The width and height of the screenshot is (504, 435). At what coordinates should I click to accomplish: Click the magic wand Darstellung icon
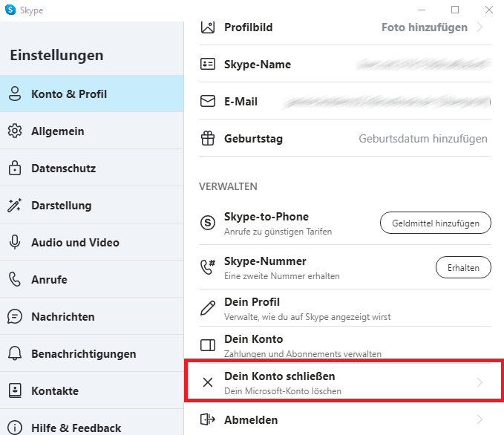(x=14, y=205)
